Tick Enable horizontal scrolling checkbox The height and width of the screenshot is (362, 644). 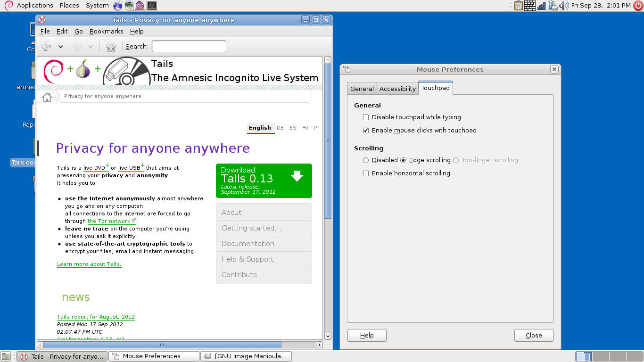pyautogui.click(x=366, y=173)
